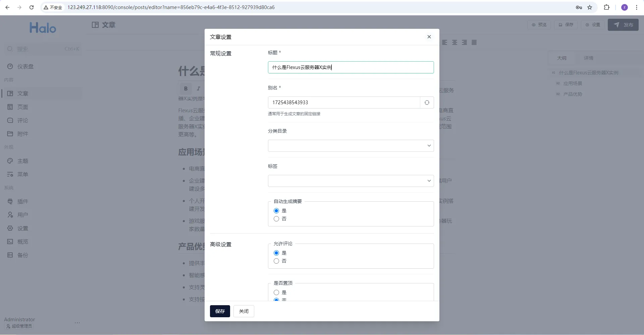Image resolution: width=644 pixels, height=335 pixels.
Task: Select outline item 什么是Flexus云服务器X实例
Action: click(589, 73)
